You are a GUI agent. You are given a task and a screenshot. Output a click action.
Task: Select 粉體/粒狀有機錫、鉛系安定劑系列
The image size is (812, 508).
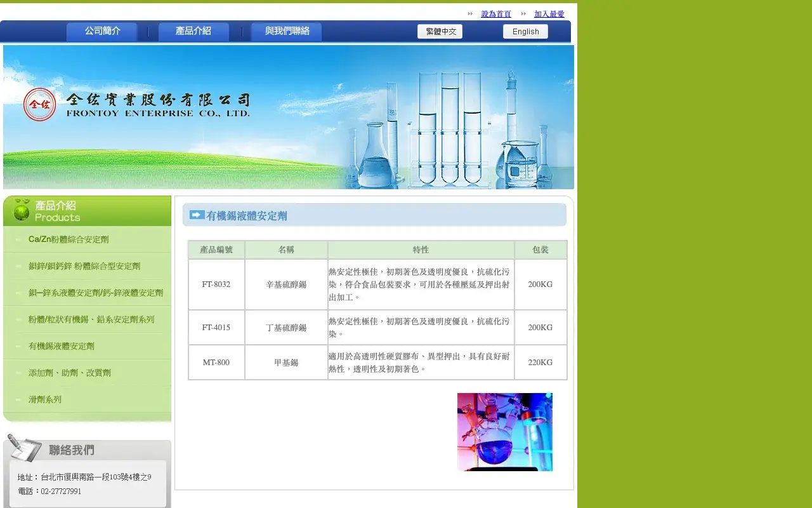pos(91,319)
